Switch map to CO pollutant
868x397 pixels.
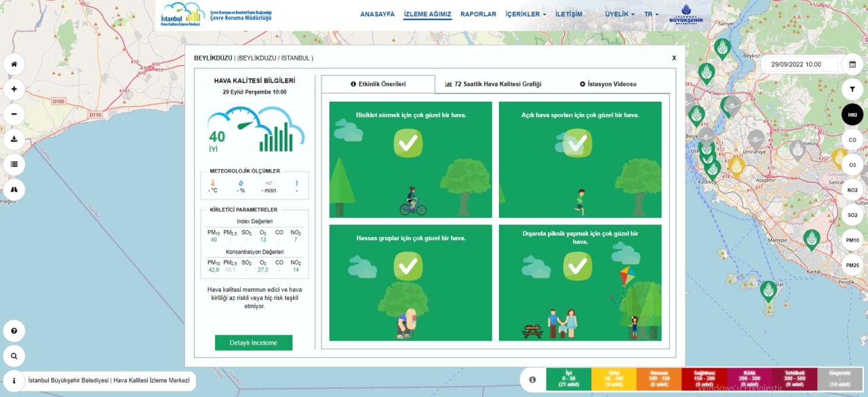point(852,140)
